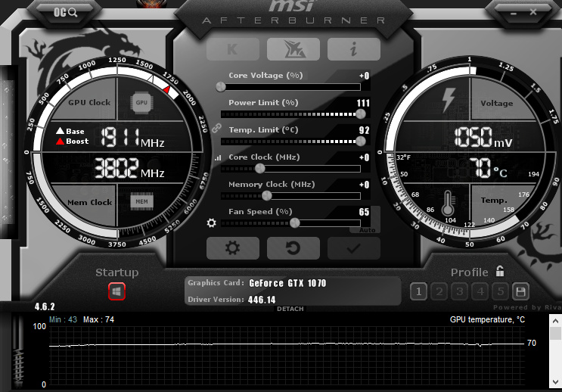Close the Afterburner window

click(533, 12)
